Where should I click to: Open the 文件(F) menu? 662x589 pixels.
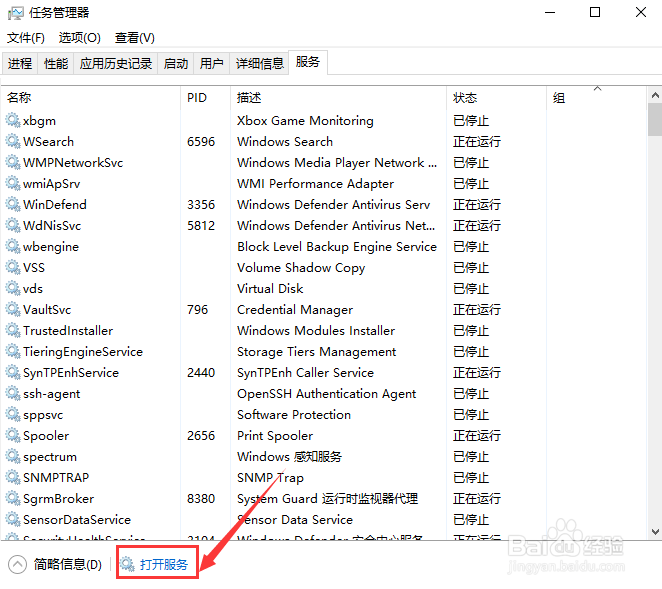point(26,38)
